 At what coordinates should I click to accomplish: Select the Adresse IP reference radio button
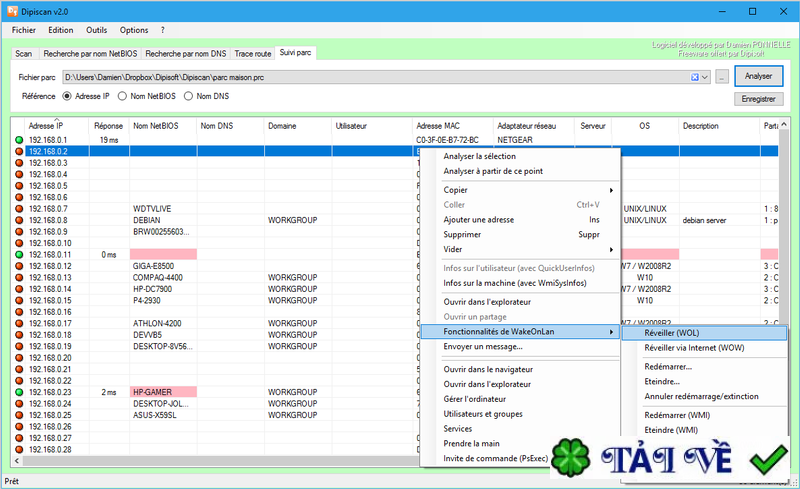tap(68, 96)
